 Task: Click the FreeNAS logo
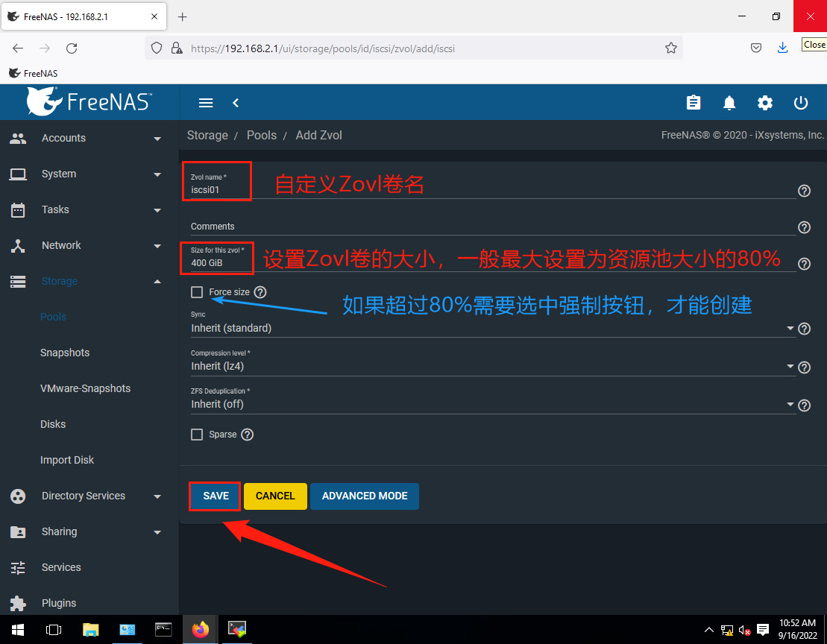89,101
